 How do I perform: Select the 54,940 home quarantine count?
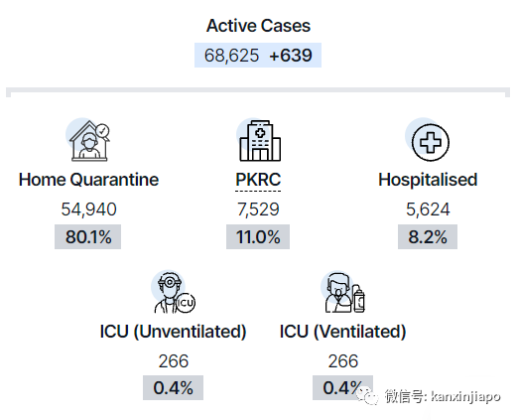click(88, 210)
